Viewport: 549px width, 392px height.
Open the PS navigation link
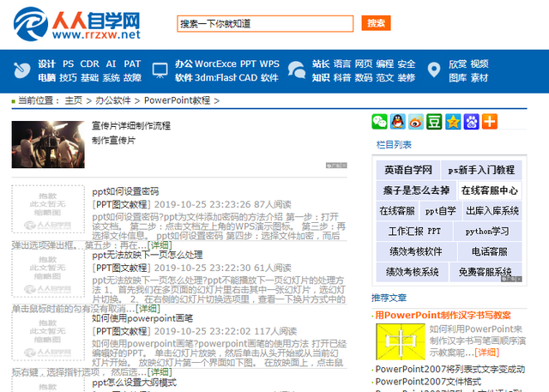pyautogui.click(x=69, y=64)
